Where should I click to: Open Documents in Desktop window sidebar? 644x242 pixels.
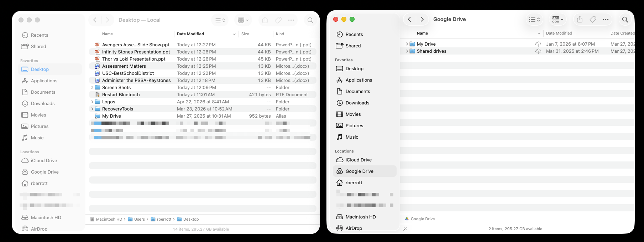coord(50,92)
